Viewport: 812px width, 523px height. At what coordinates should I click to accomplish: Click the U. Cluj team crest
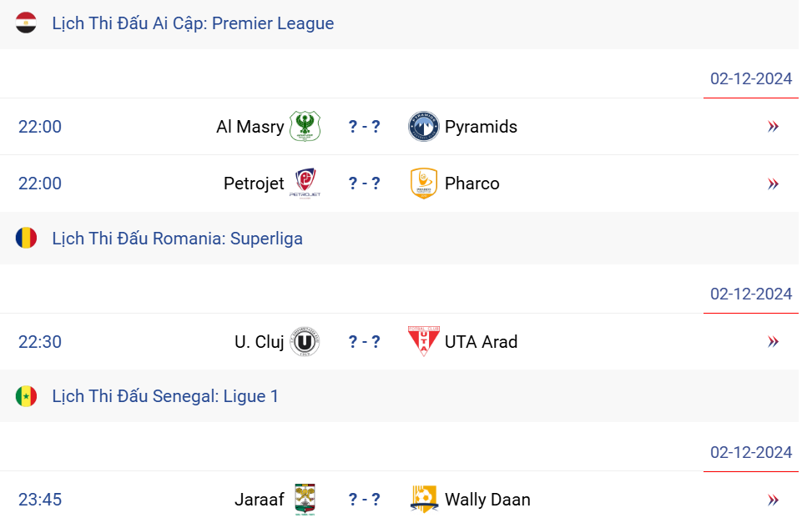[x=305, y=342]
